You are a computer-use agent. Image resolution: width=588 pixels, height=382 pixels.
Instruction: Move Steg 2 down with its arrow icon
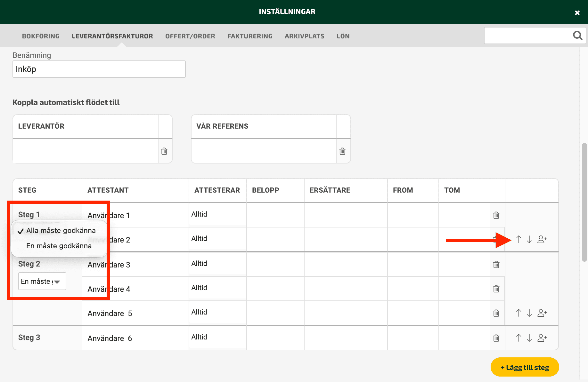(x=529, y=313)
